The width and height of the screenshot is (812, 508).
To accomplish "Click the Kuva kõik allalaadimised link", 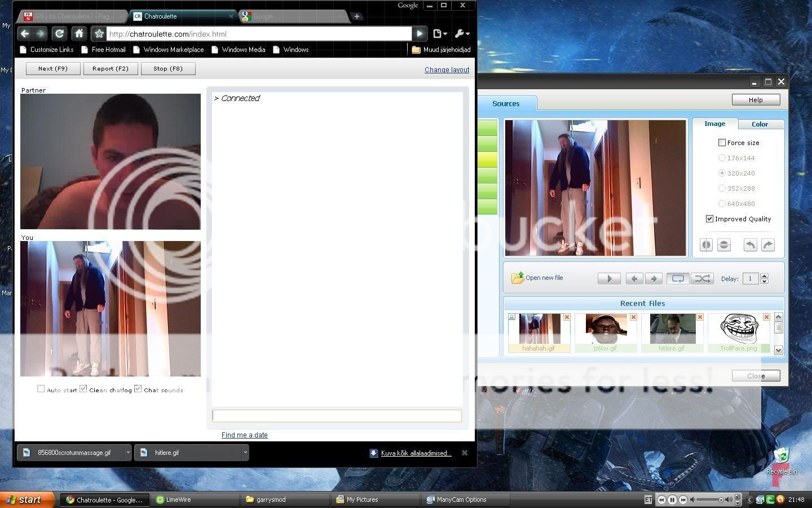I will (x=416, y=453).
